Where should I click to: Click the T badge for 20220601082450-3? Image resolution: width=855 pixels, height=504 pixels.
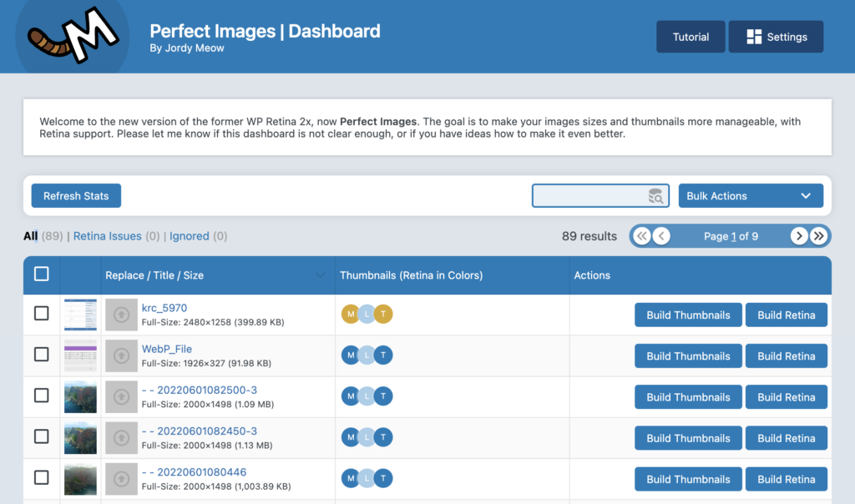click(383, 437)
